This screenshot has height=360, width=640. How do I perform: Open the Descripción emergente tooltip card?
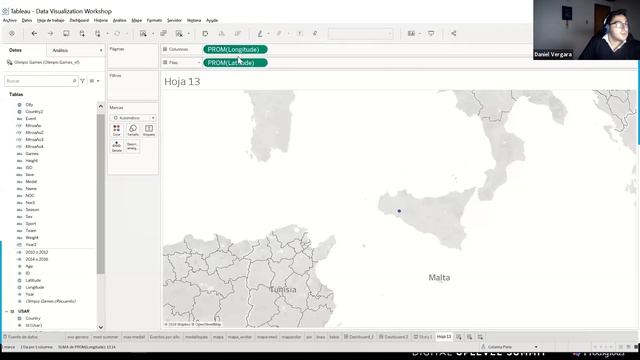[132, 147]
